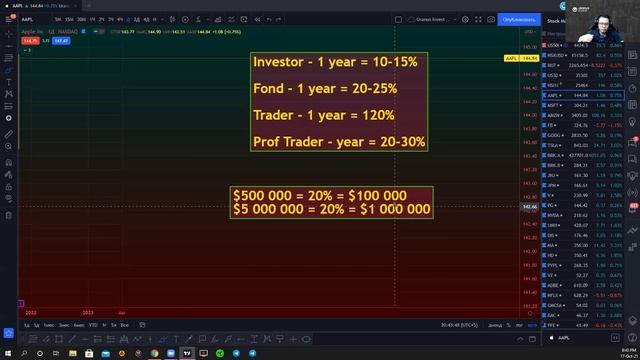Select TSLA in the watchlist
The height and width of the screenshot is (360, 640).
pyautogui.click(x=583, y=145)
